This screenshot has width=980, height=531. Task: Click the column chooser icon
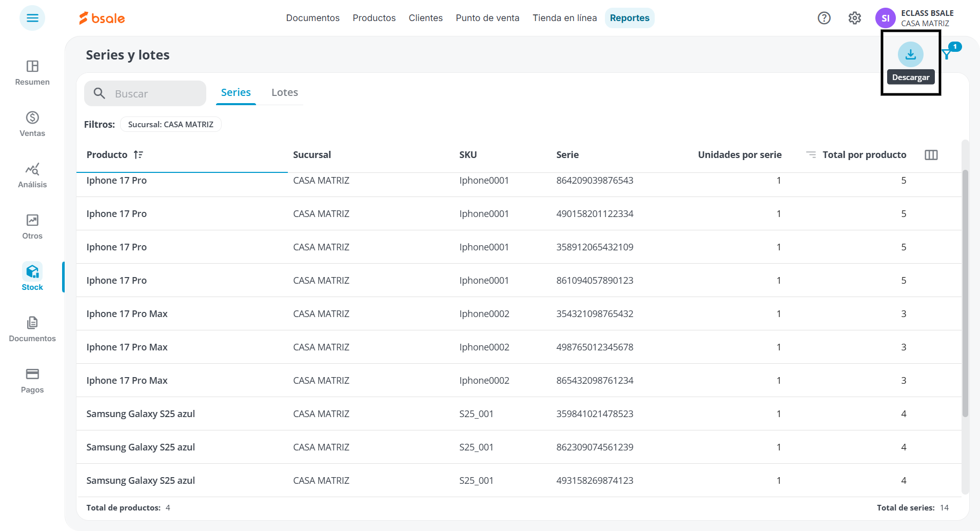tap(931, 155)
